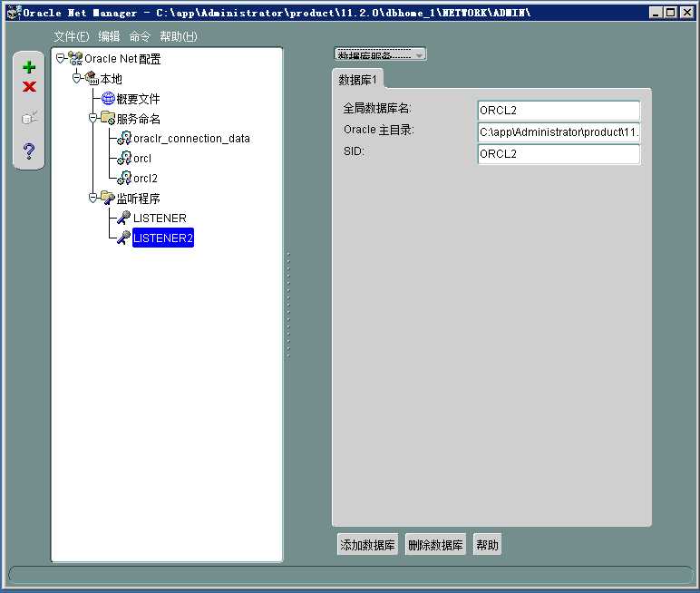Open the 编辑 menu
This screenshot has height=593, width=700.
point(110,36)
